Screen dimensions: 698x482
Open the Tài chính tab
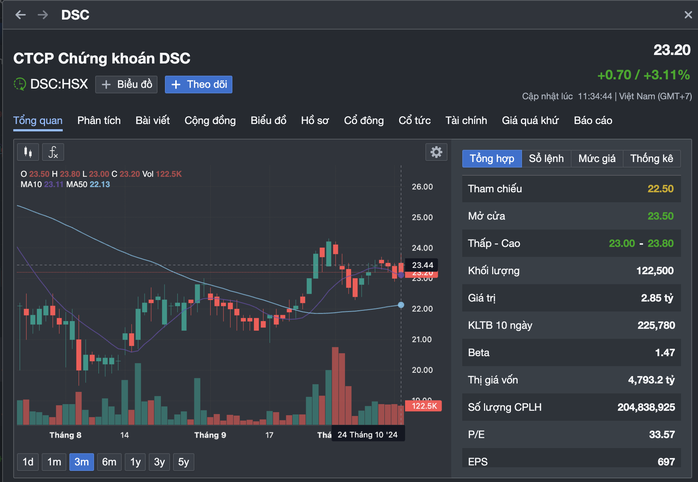click(x=466, y=121)
